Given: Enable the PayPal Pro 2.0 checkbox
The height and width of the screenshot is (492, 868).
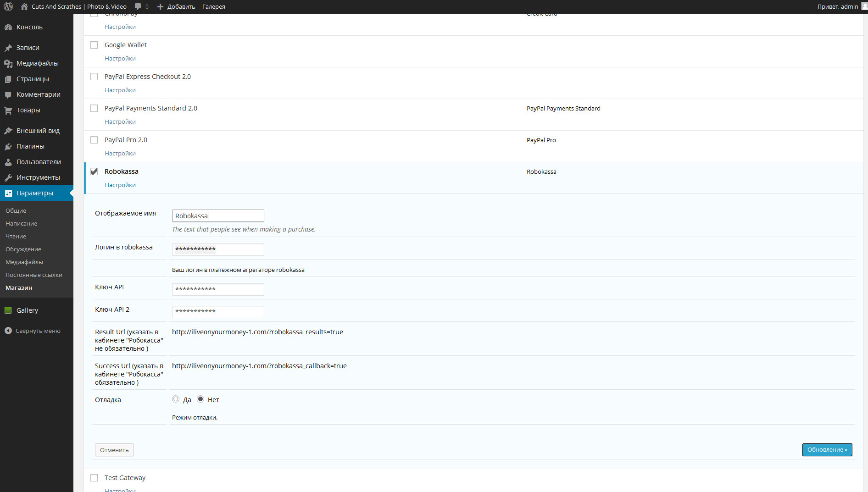Looking at the screenshot, I should pos(94,140).
